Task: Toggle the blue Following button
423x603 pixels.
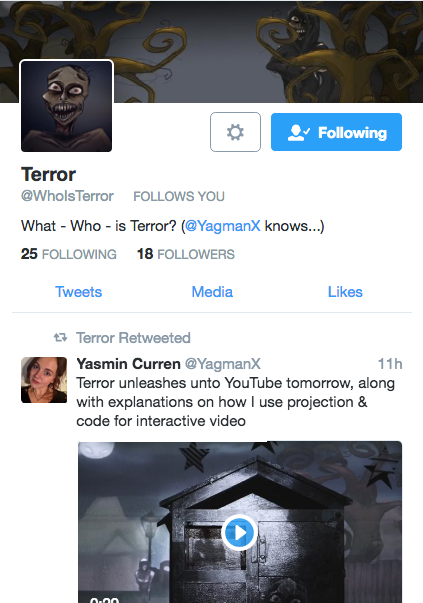Action: (336, 132)
